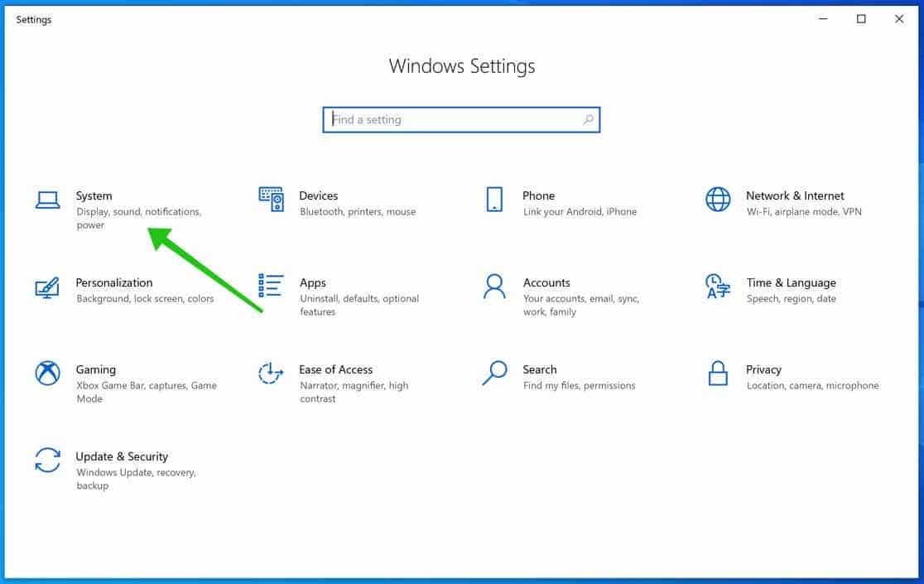Minimize the Settings window
924x584 pixels.
tap(823, 19)
